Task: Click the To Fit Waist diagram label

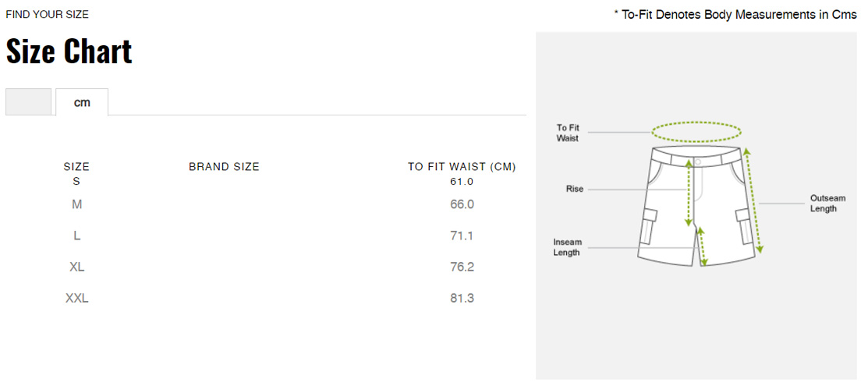Action: click(x=568, y=133)
